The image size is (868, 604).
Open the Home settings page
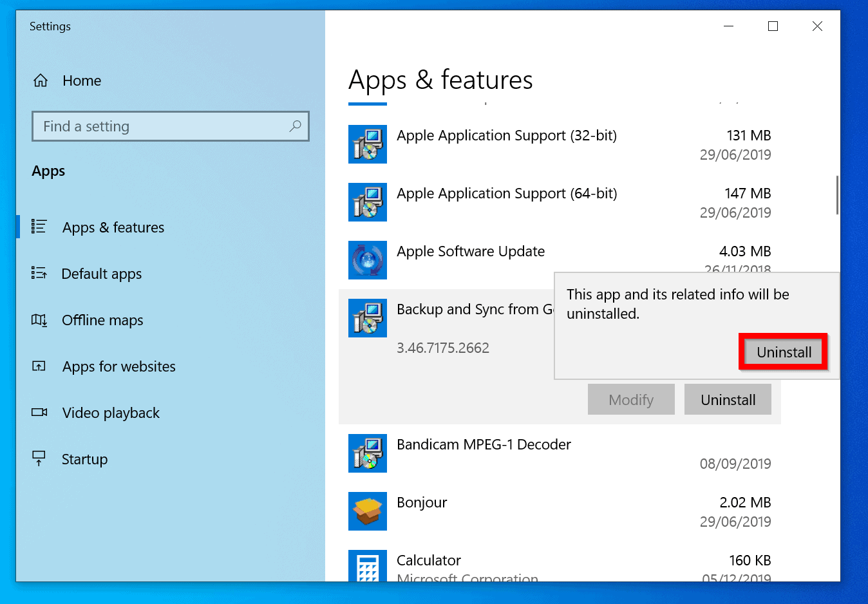(x=82, y=80)
